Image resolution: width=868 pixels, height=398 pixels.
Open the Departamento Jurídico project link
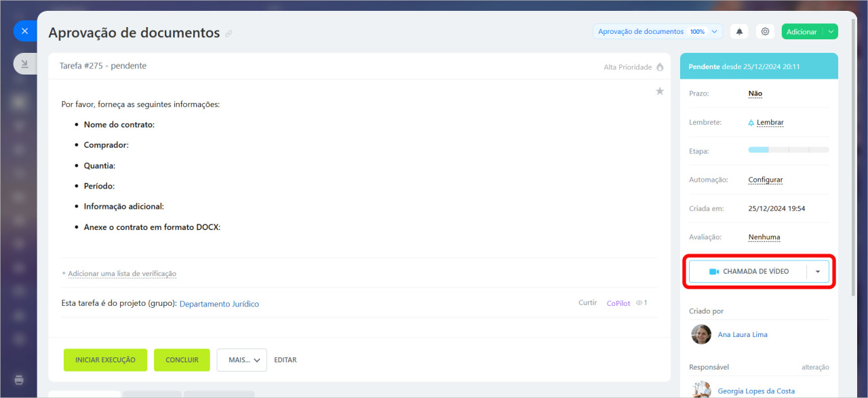pyautogui.click(x=219, y=304)
